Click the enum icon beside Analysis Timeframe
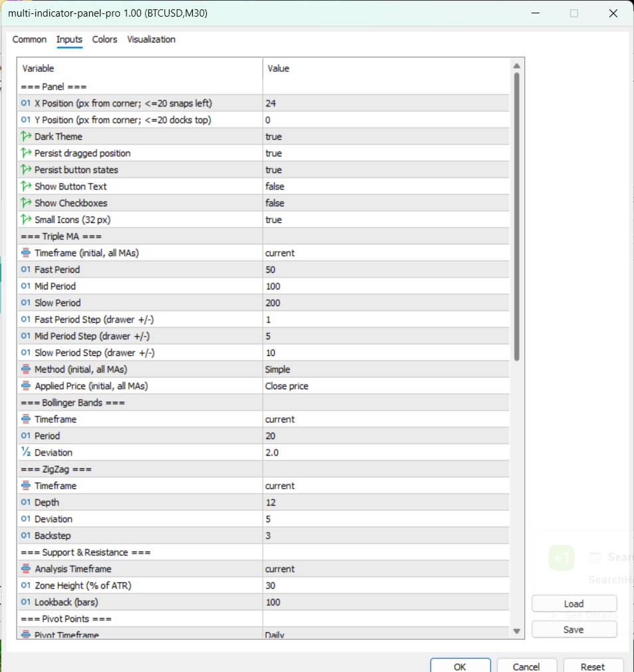634x672 pixels. click(26, 569)
